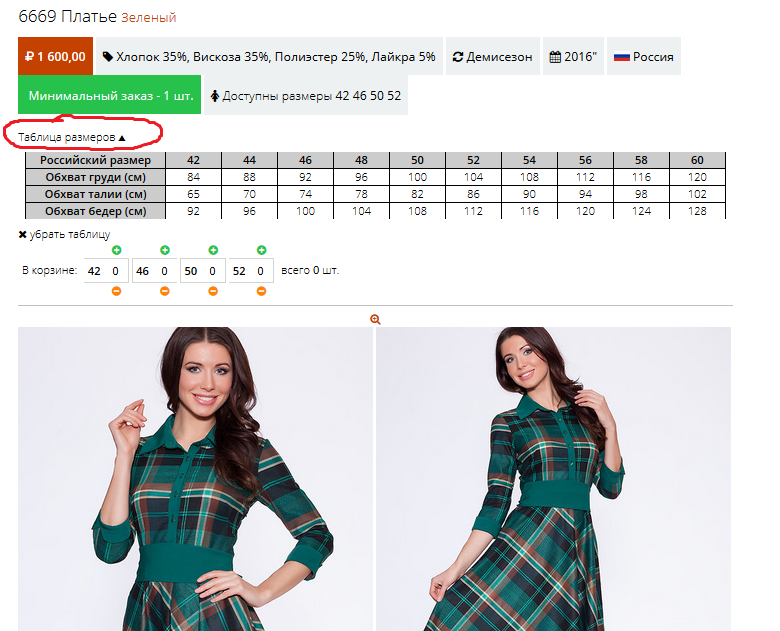The image size is (780, 631).
Task: Select the Демисезон season tag
Action: click(x=490, y=57)
